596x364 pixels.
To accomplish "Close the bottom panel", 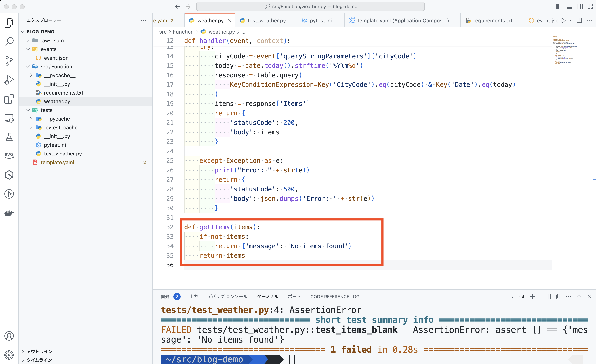I will click(x=589, y=296).
